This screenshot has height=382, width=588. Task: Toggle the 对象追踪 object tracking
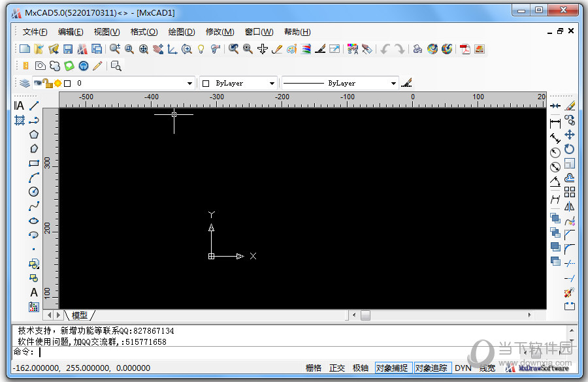coord(431,368)
